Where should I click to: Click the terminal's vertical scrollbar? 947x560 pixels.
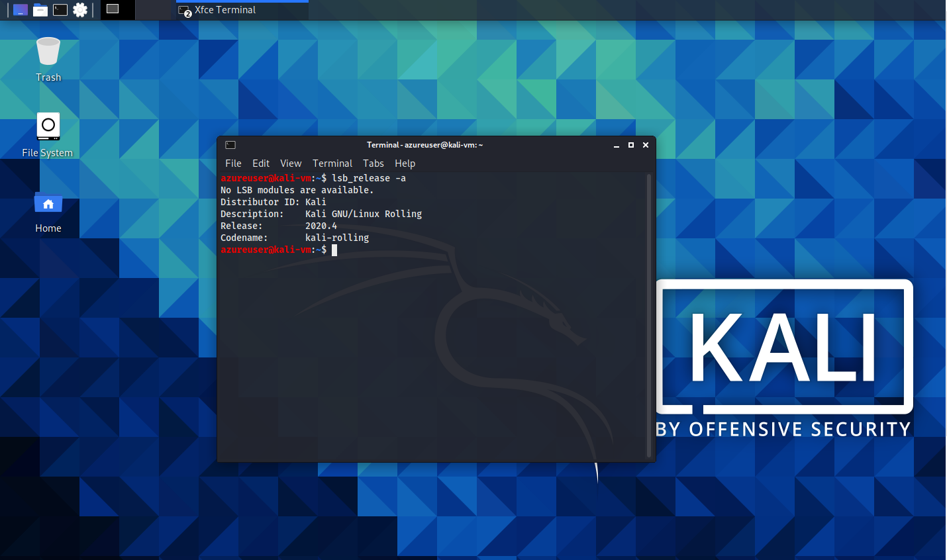coord(649,315)
